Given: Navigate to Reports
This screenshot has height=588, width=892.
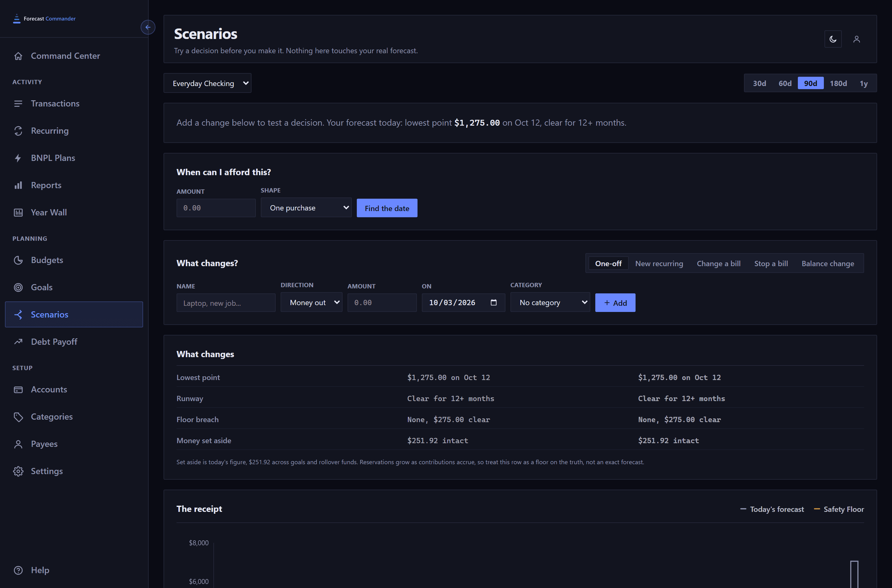Looking at the screenshot, I should [74, 185].
